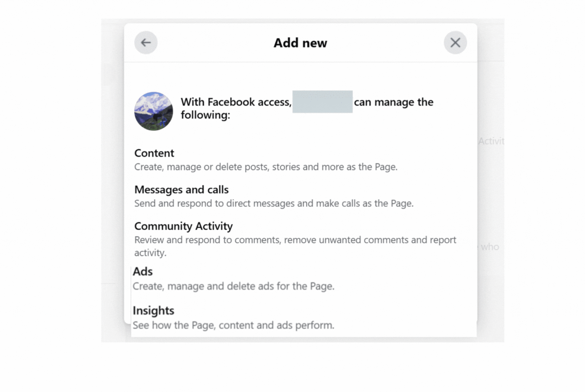Select the Page profile picture icon
The width and height of the screenshot is (585, 392).
(153, 111)
